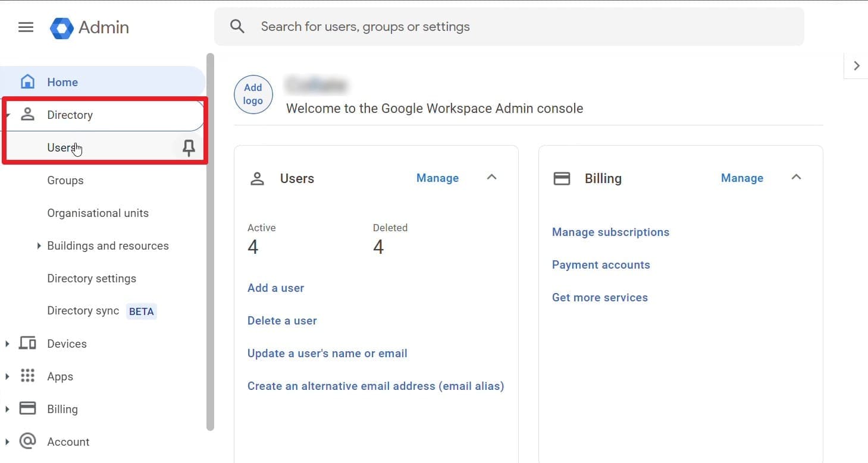Open Payment accounts link
Image resolution: width=868 pixels, height=463 pixels.
[x=601, y=264]
